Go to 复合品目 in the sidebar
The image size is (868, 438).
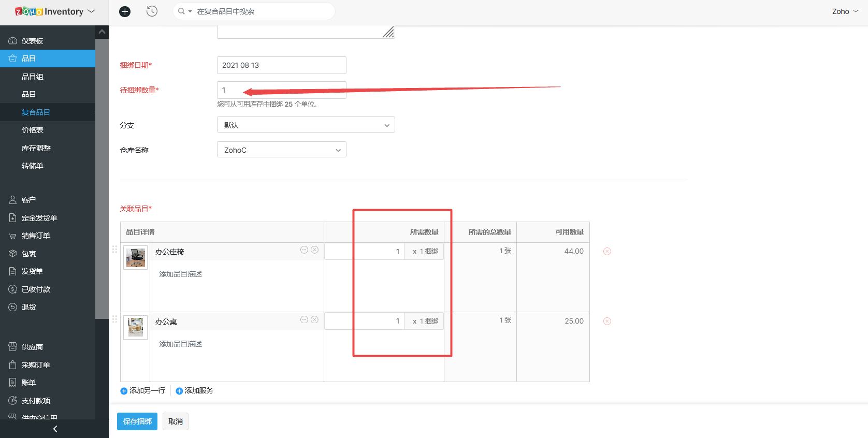point(36,112)
